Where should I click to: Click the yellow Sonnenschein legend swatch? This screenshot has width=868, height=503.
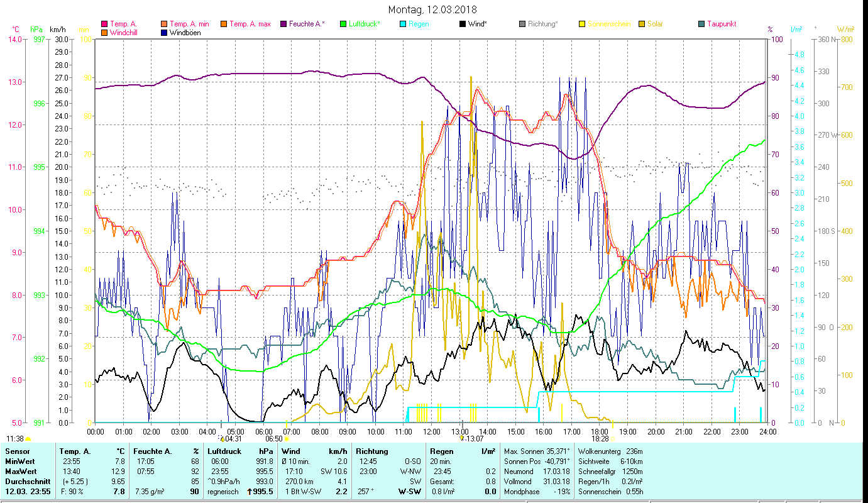581,25
